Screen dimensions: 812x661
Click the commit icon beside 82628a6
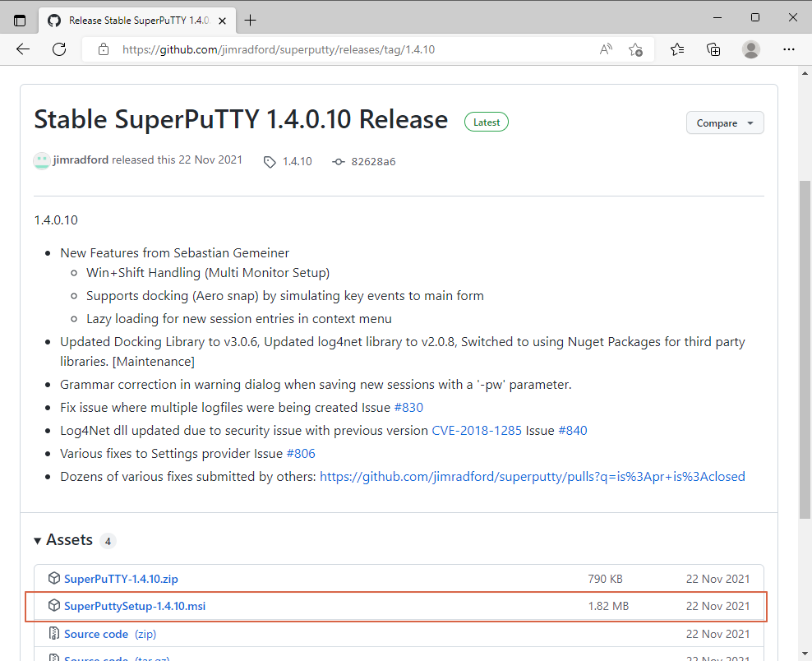coord(338,162)
